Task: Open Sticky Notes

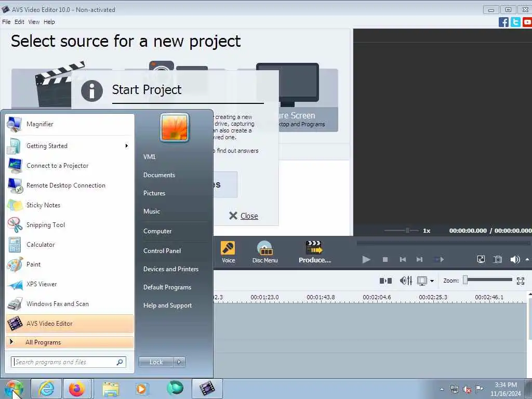Action: coord(70,205)
